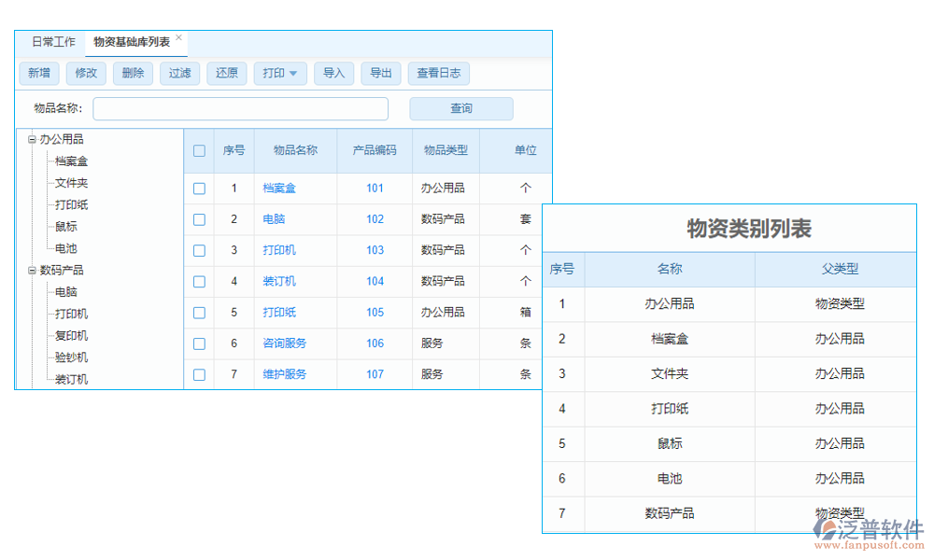Click the 新增 button to add material
This screenshot has width=934, height=560.
click(x=39, y=74)
